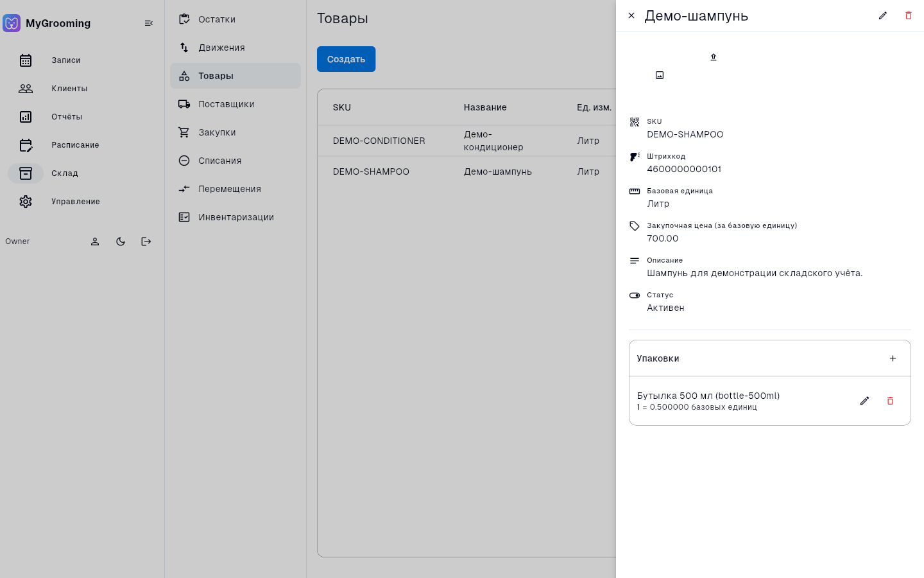The width and height of the screenshot is (924, 578).
Task: Select the Склад archive box icon
Action: [x=26, y=173]
